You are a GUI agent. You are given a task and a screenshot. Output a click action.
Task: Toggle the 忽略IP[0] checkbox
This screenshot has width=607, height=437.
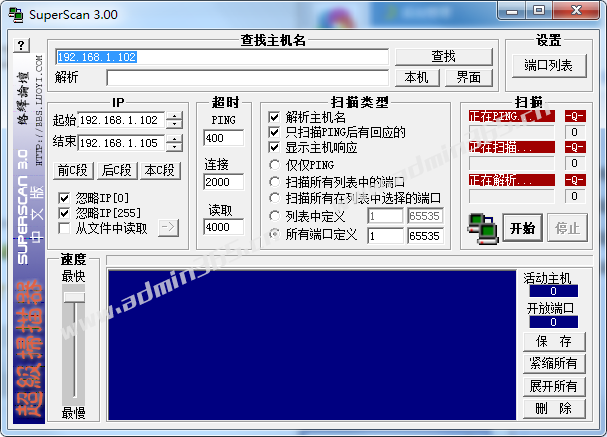[64, 198]
